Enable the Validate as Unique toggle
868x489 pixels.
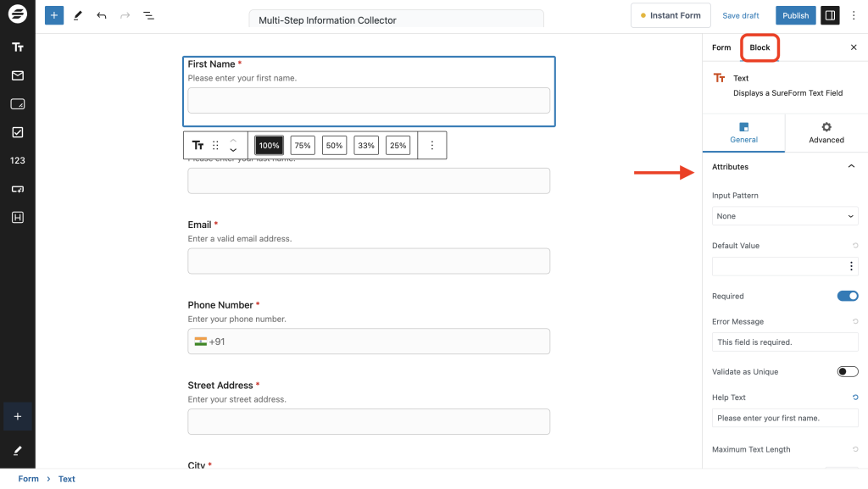pos(847,371)
